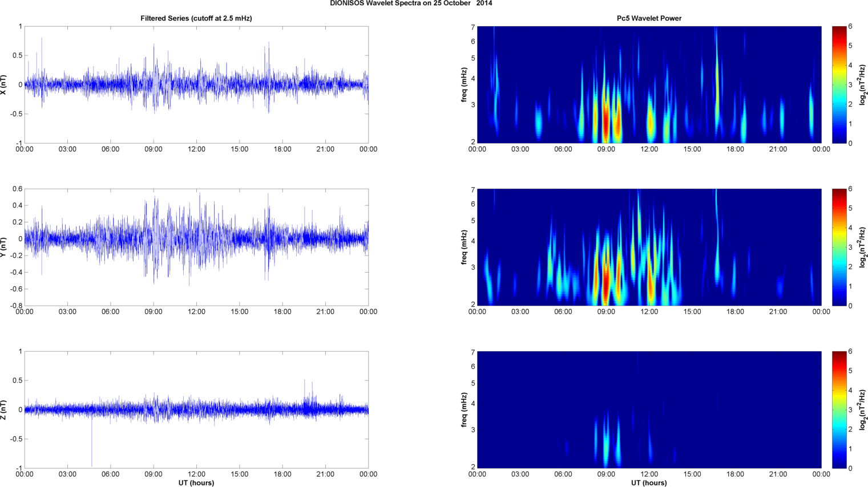Click the '06:00' tick label under the X time series
The width and height of the screenshot is (868, 487).
click(110, 149)
